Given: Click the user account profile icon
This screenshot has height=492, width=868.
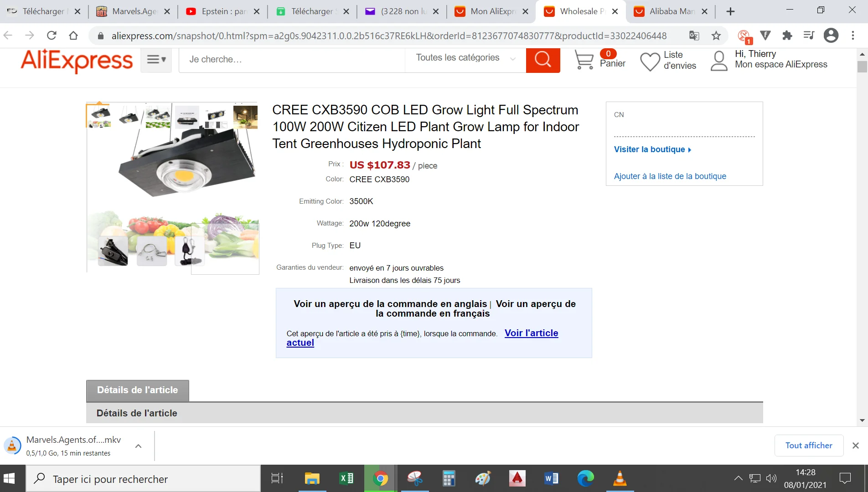Looking at the screenshot, I should tap(719, 61).
